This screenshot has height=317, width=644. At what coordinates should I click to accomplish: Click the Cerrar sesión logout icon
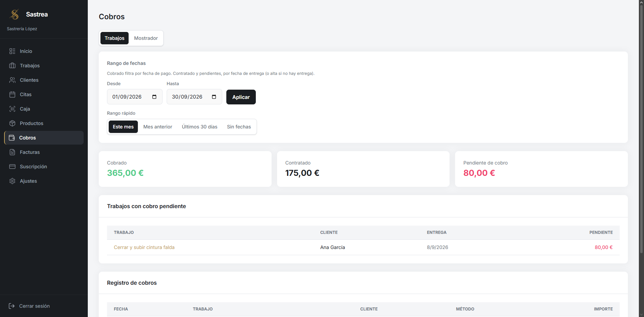12,306
